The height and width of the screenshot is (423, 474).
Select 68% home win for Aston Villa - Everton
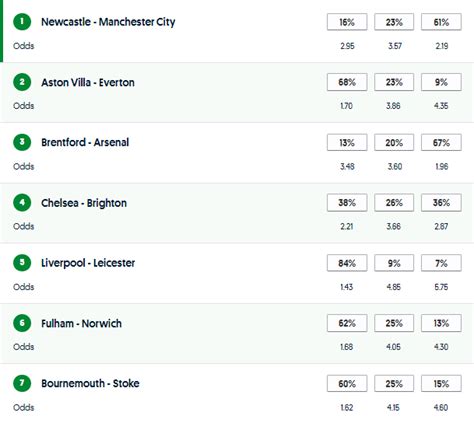coord(347,82)
